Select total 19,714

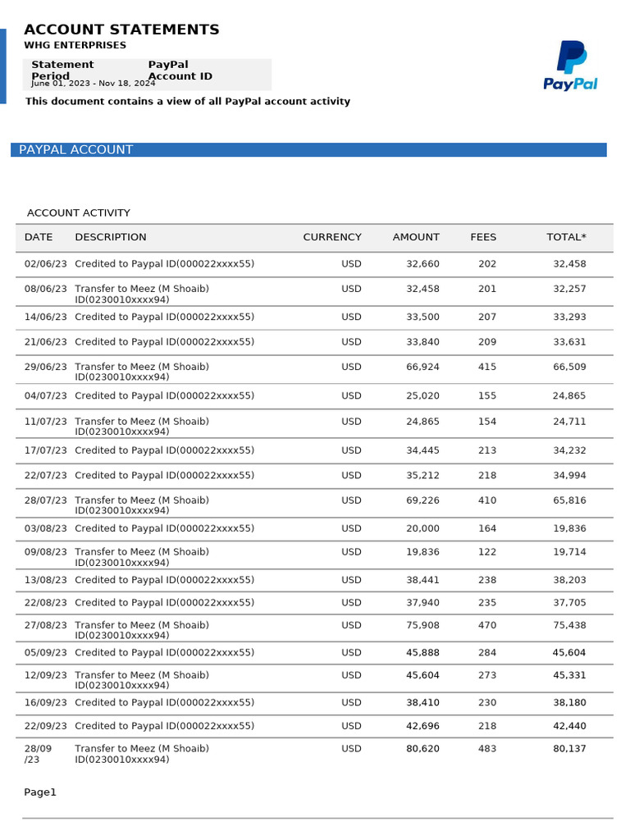point(569,551)
